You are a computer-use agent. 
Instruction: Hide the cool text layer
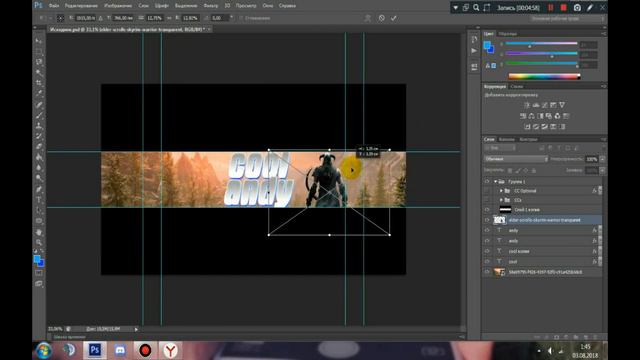[487, 261]
